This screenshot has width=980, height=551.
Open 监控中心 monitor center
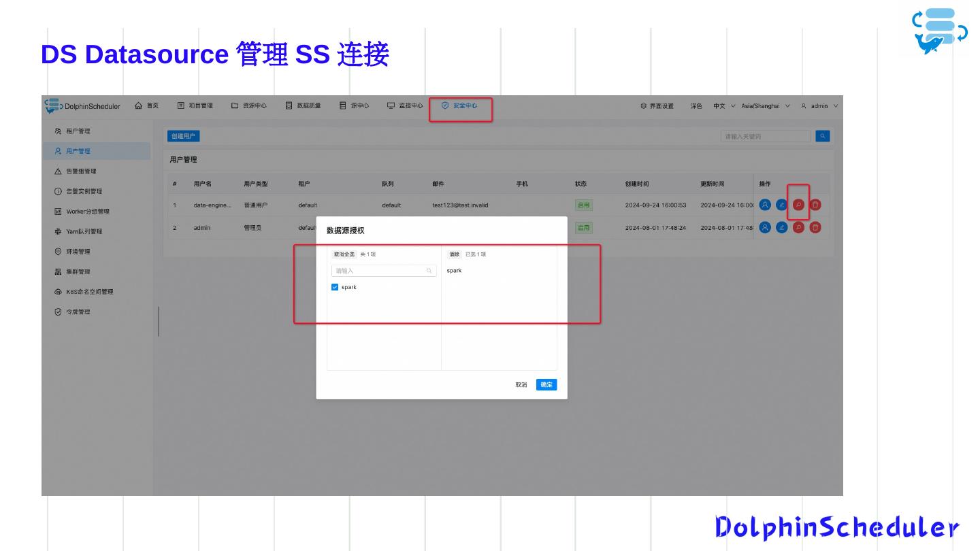point(405,105)
